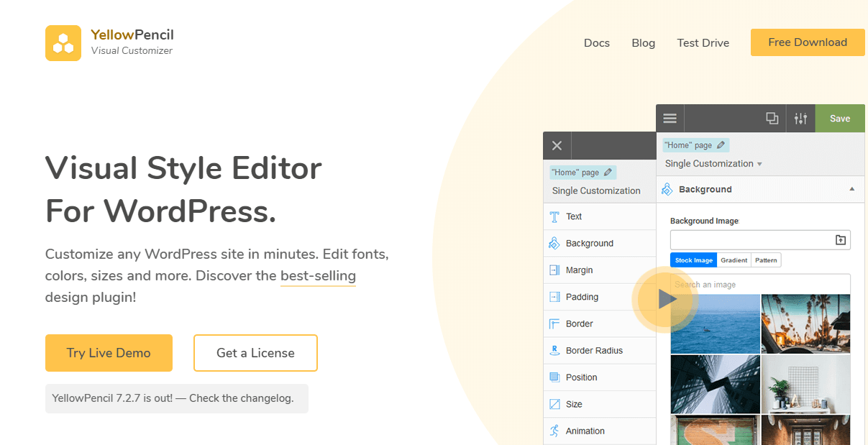868x445 pixels.
Task: Click the Try Live Demo button
Action: [x=109, y=353]
